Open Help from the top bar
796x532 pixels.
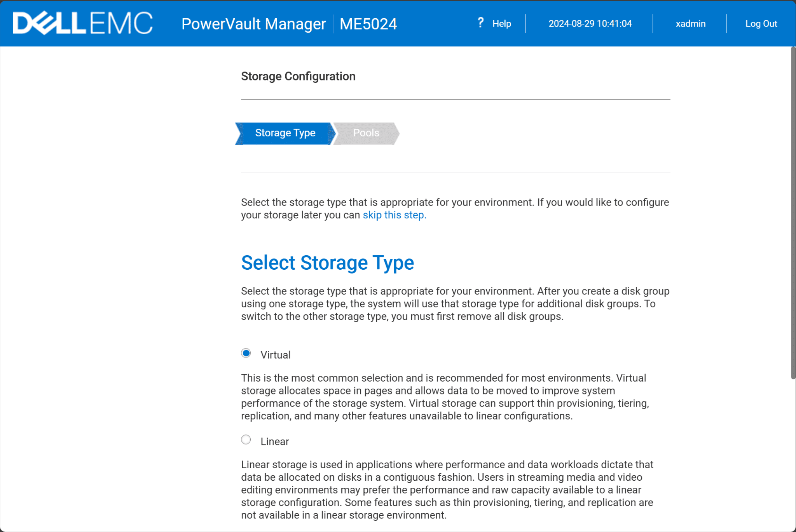(501, 24)
